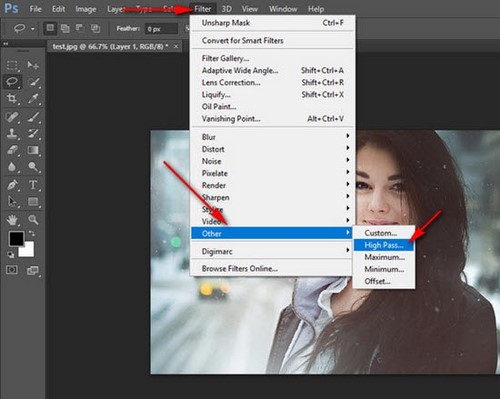Open the Oil Paint filter
500x399 pixels.
[x=273, y=107]
